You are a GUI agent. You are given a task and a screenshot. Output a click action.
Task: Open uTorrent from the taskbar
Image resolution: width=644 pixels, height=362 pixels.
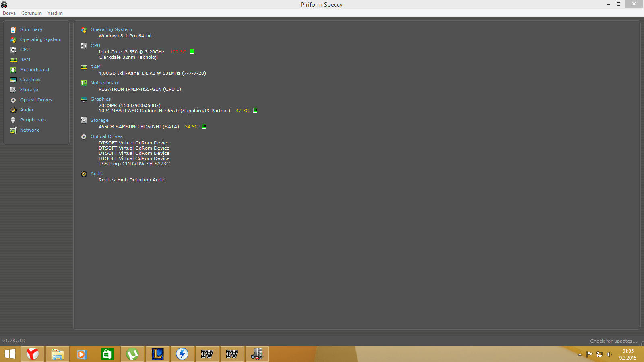click(x=132, y=354)
